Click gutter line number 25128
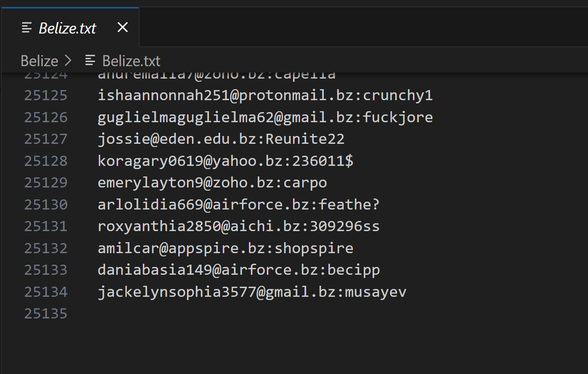This screenshot has height=374, width=588. click(46, 161)
